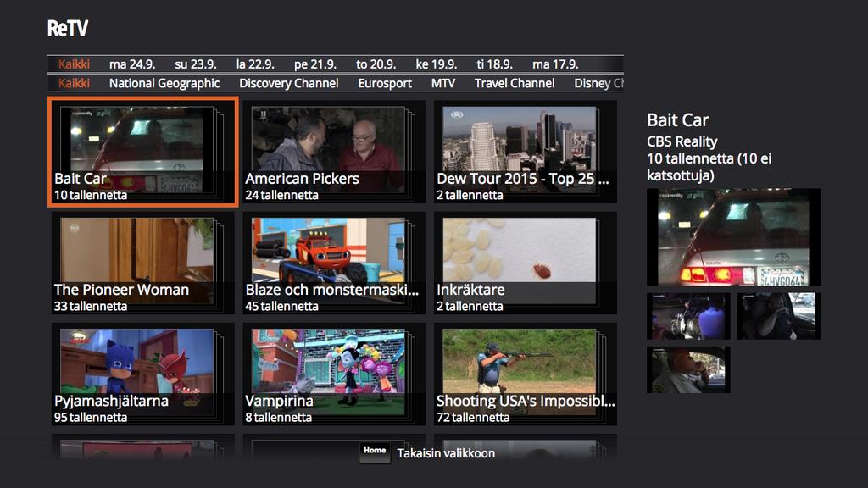Select date tab ke 19.9.
This screenshot has height=488, width=868.
pyautogui.click(x=436, y=64)
